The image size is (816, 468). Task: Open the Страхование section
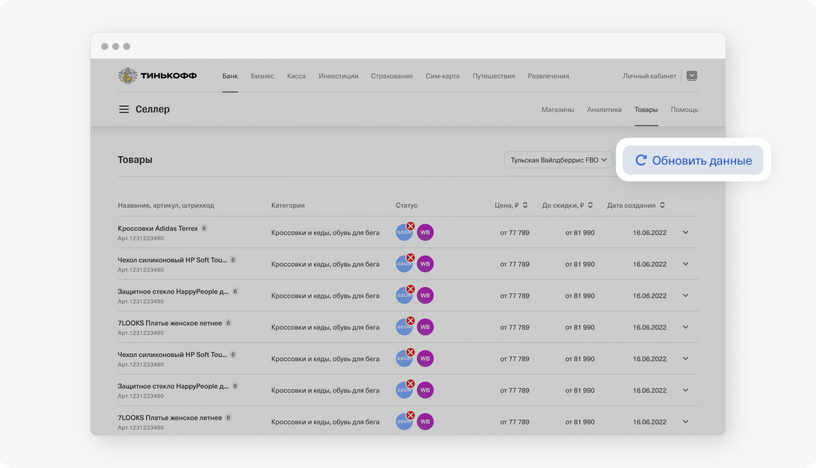392,76
